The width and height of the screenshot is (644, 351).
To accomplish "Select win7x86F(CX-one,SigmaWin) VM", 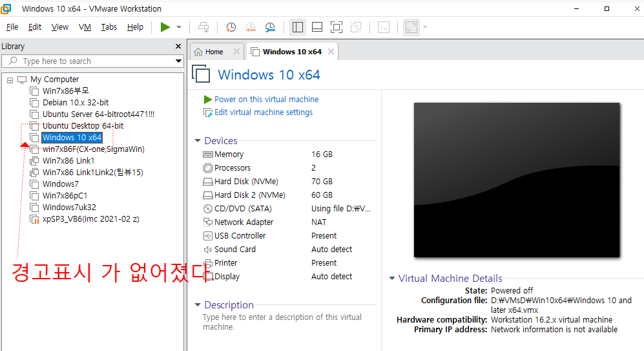I will [x=94, y=149].
